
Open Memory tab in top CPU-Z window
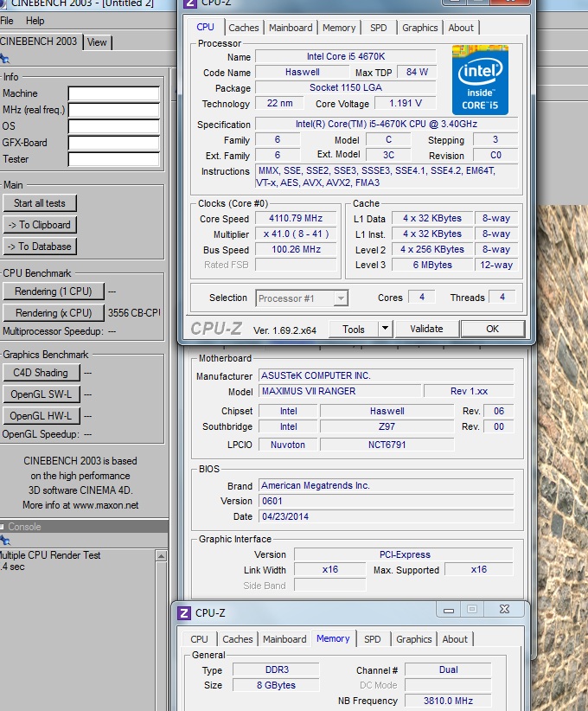(x=339, y=28)
